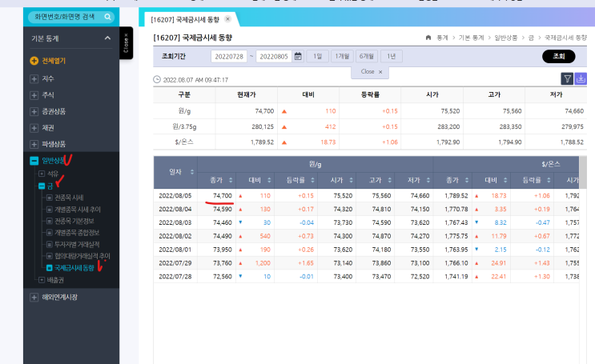595x364 pixels.
Task: Collapse the 금 subtree
Action: coord(42,186)
